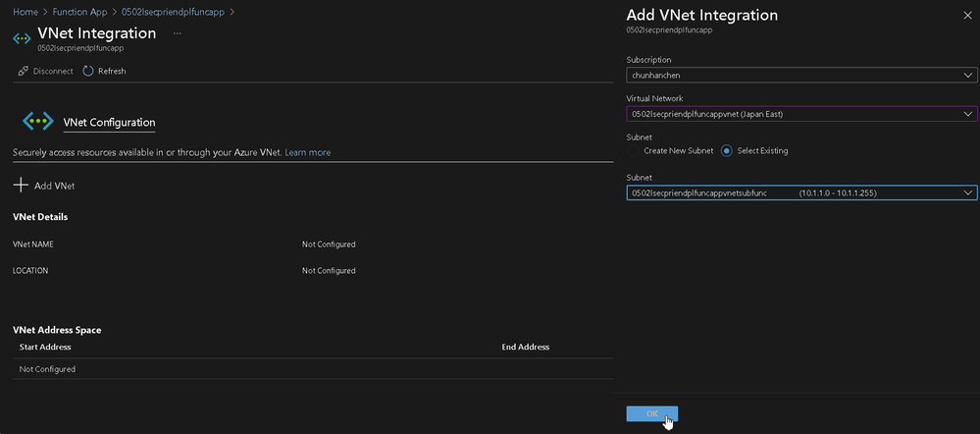
Task: Go to Home in the breadcrumb
Action: point(25,12)
